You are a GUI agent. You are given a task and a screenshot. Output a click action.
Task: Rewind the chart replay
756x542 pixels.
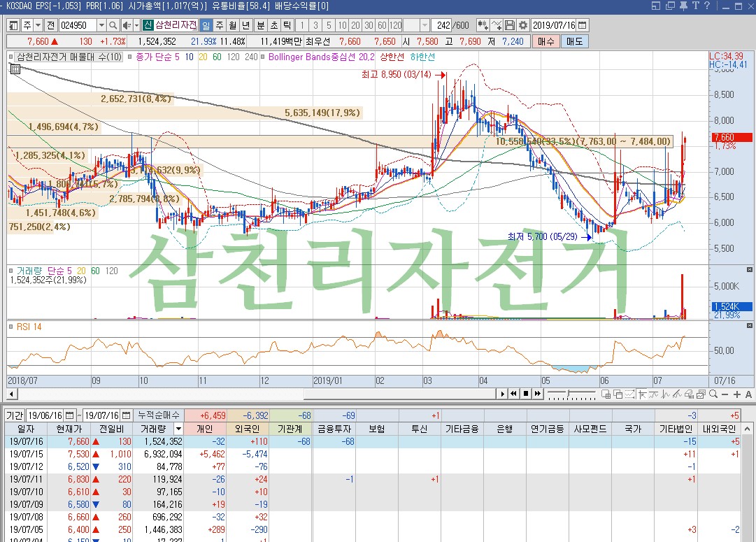514,394
